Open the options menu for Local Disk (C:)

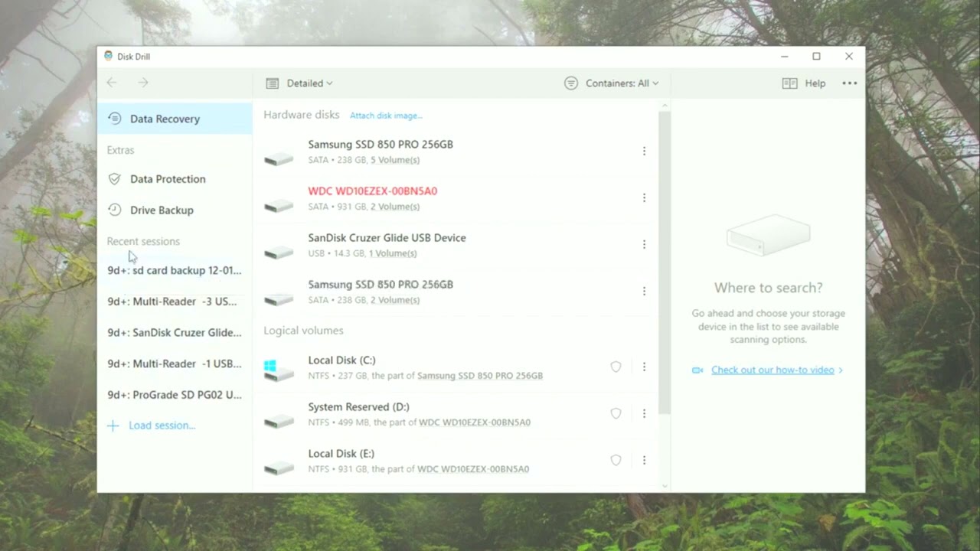pos(644,367)
